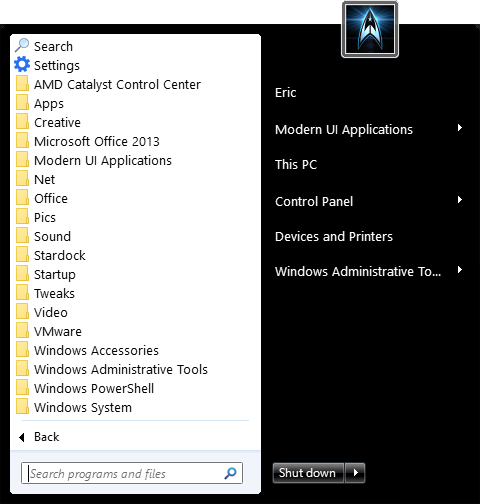Screen dimensions: 480x504
Task: Click the Microsoft Office 2013 folder icon
Action: [x=22, y=140]
